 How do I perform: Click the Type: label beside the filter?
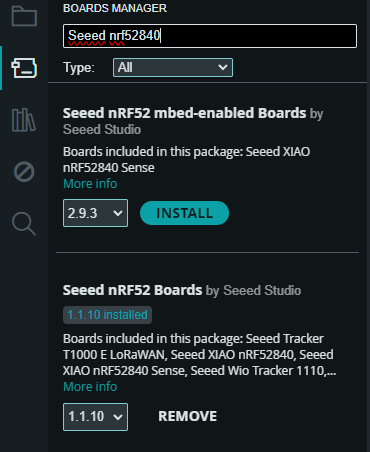(79, 68)
